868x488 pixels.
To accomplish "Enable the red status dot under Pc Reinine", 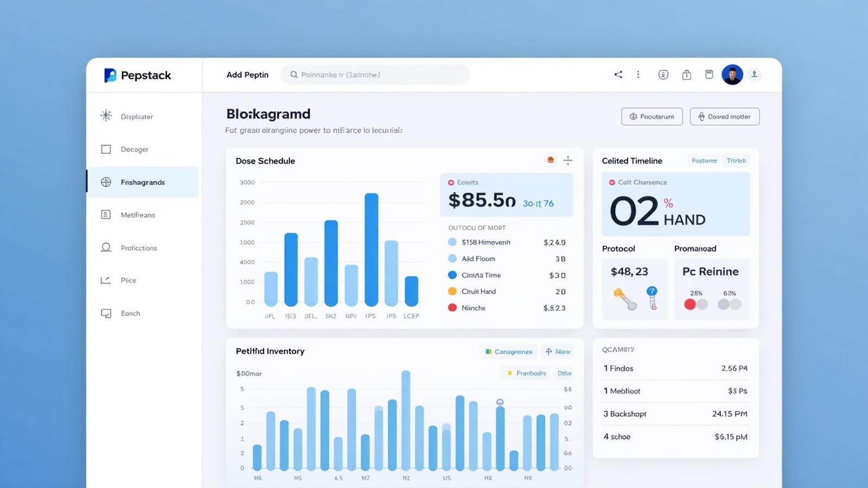I will tap(690, 304).
